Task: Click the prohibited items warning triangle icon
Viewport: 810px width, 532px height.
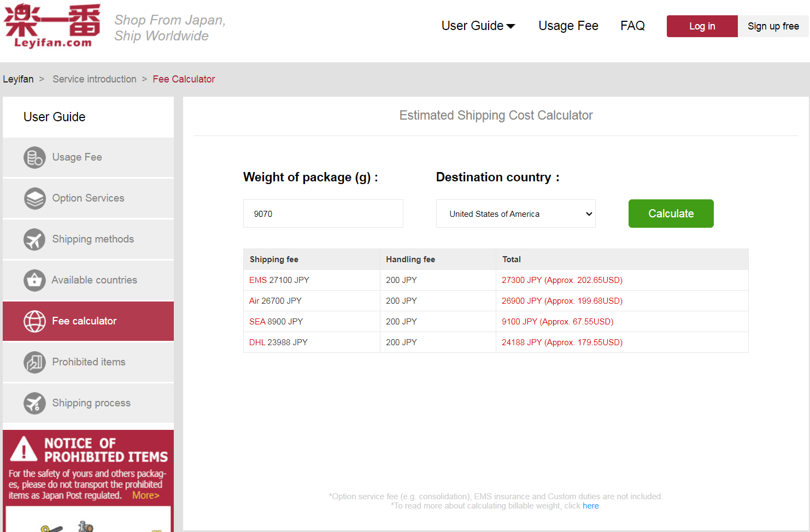Action: click(24, 450)
